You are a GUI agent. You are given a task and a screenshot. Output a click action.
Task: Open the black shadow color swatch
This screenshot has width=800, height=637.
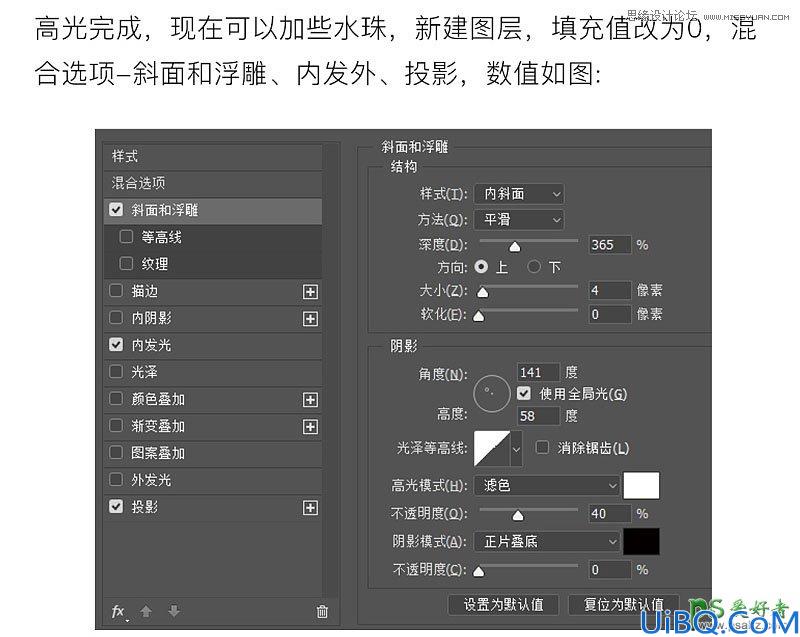tap(641, 542)
